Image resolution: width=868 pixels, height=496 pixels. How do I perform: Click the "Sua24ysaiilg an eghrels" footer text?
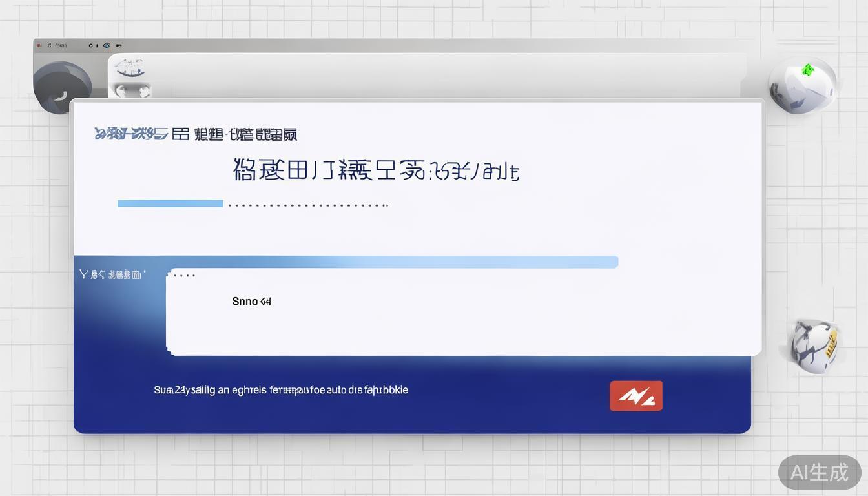[x=280, y=390]
